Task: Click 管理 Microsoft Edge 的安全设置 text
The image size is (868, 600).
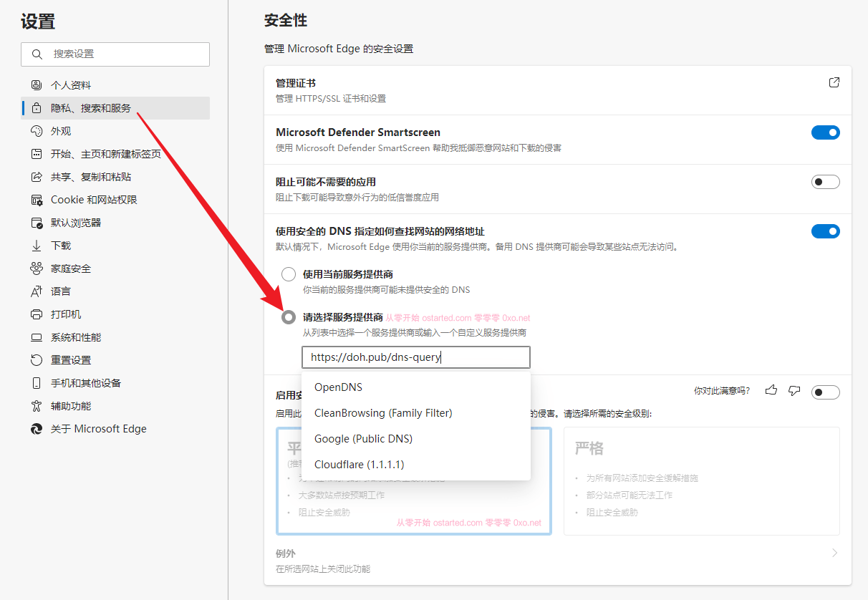Action: [x=339, y=49]
